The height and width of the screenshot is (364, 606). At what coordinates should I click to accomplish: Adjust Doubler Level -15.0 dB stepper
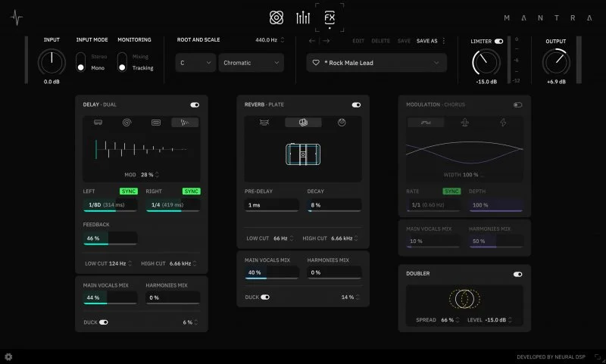510,320
